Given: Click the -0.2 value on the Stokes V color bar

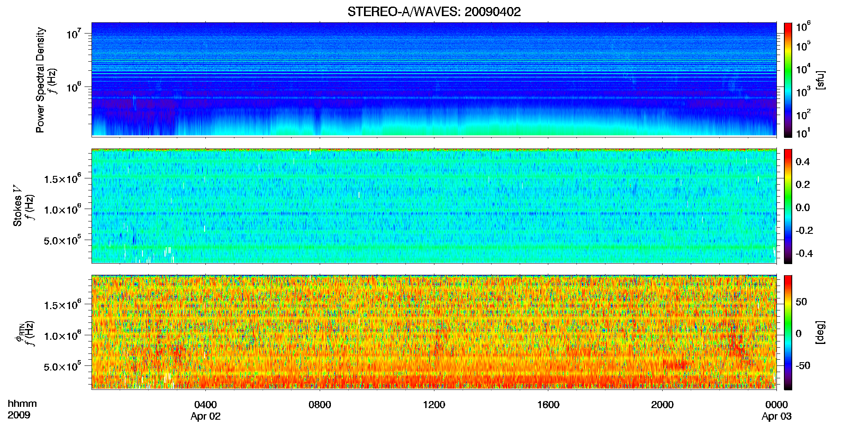Looking at the screenshot, I should point(804,230).
